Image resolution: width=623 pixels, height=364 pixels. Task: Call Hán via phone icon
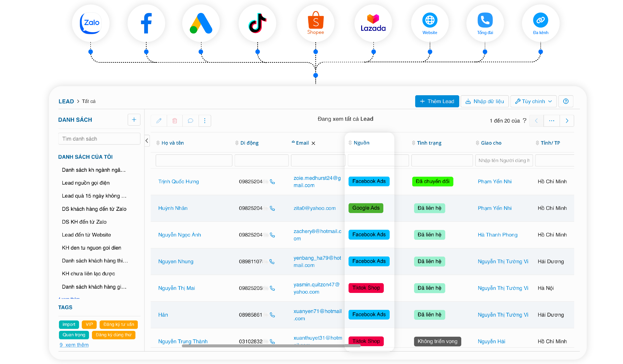coord(272,315)
